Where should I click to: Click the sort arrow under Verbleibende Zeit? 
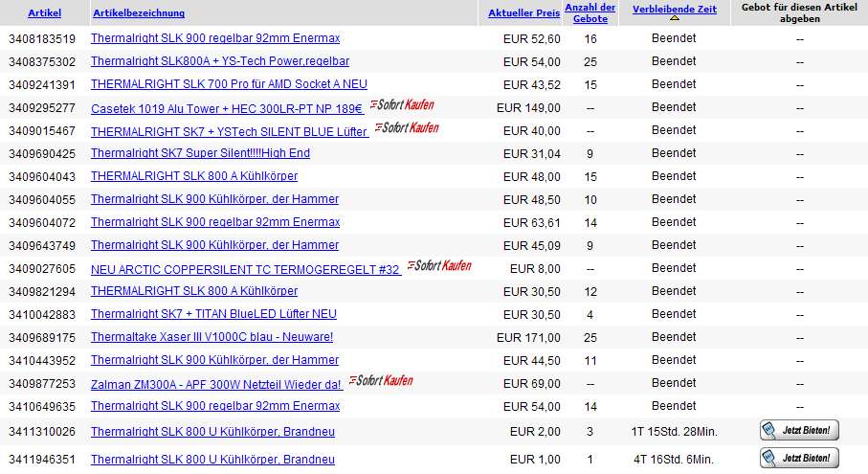675,18
